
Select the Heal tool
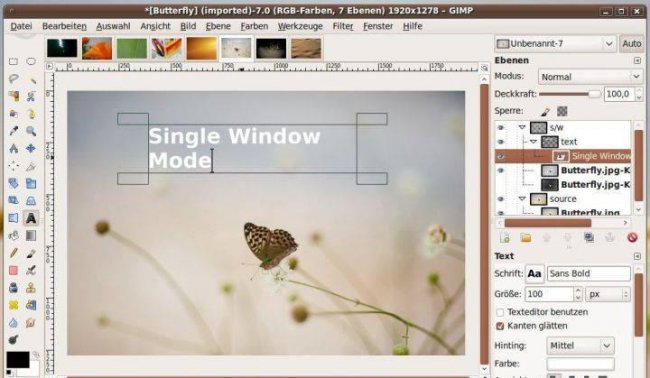tap(13, 305)
